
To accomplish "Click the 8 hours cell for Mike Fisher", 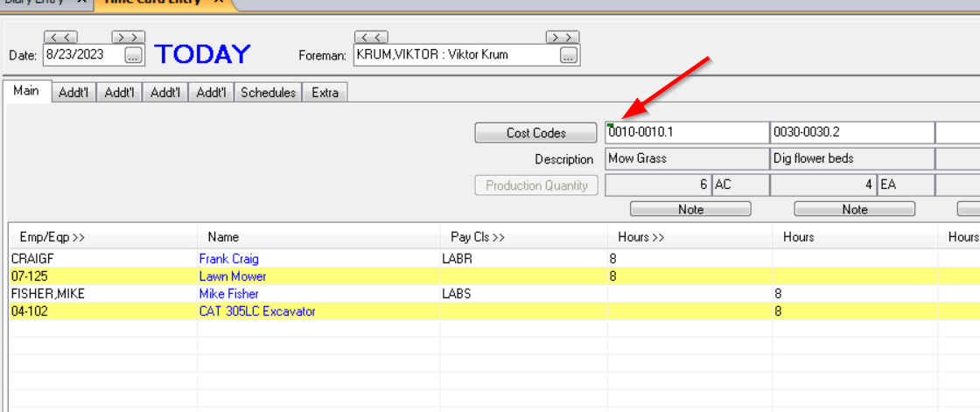I will coord(855,293).
